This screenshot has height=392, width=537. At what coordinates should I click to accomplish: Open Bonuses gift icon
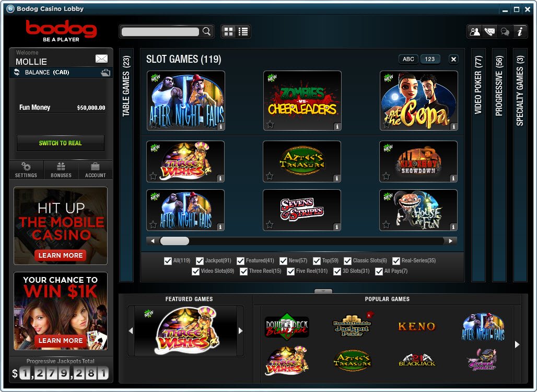pos(61,170)
